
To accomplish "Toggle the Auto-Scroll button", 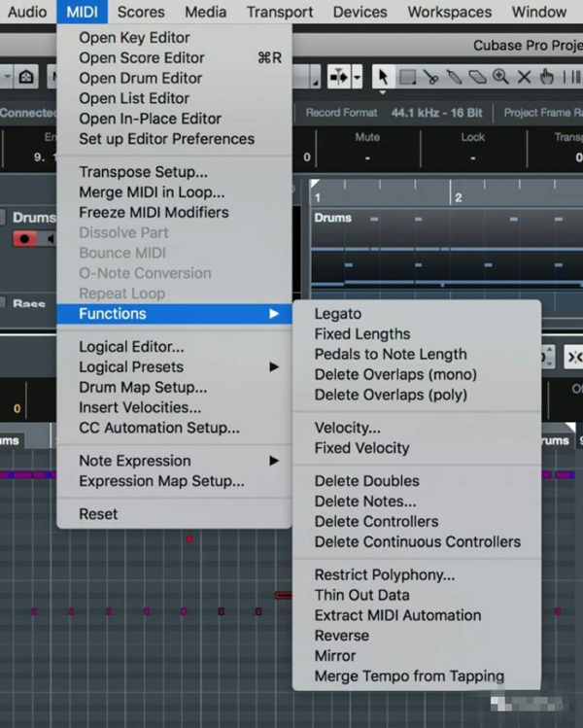I will click(339, 77).
